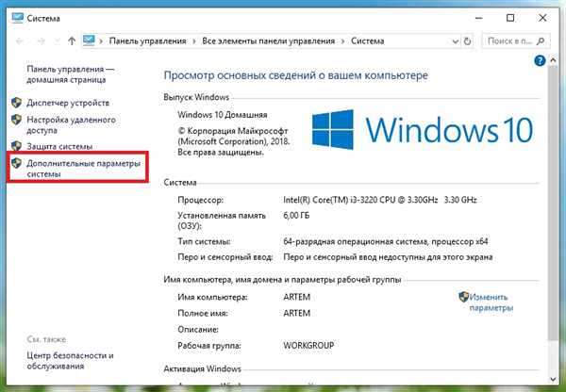The height and width of the screenshot is (392, 566).
Task: Close the System window
Action: click(542, 18)
